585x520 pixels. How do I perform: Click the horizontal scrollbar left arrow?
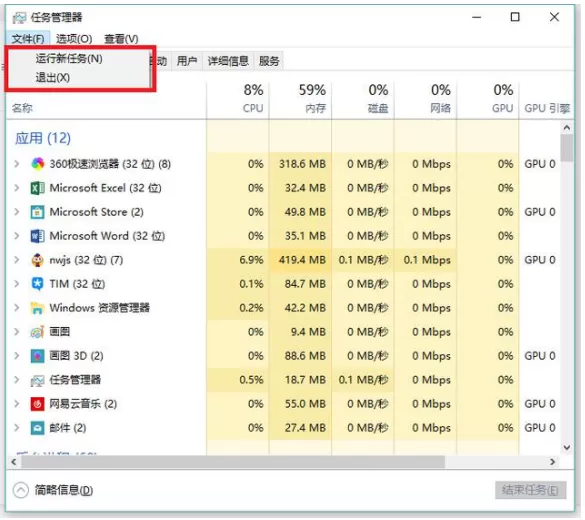pos(14,462)
